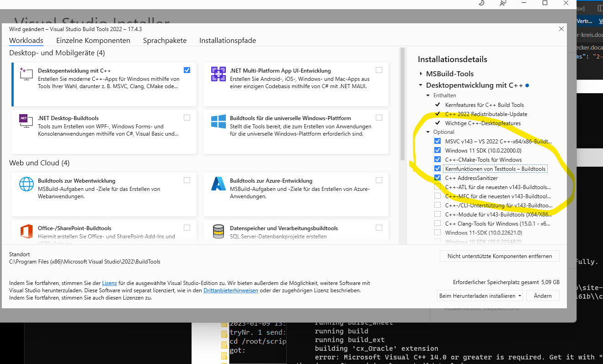Screen dimensions: 603x364
Task: Open the Sprachpakete tab
Action: [x=165, y=40]
